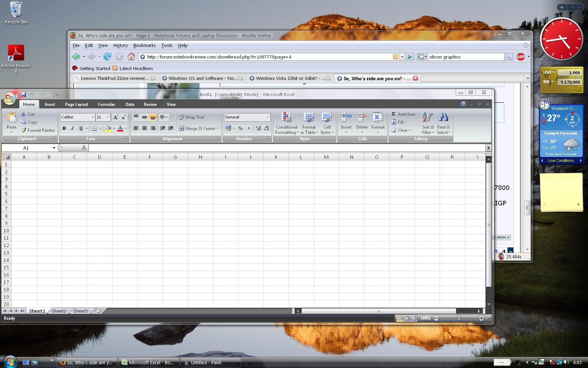Click the Office button in Excel
Image resolution: width=588 pixels, height=368 pixels.
point(9,98)
